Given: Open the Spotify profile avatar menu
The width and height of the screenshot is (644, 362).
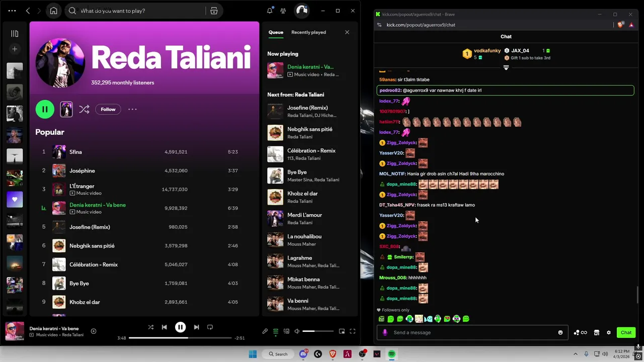Looking at the screenshot, I should [x=301, y=11].
